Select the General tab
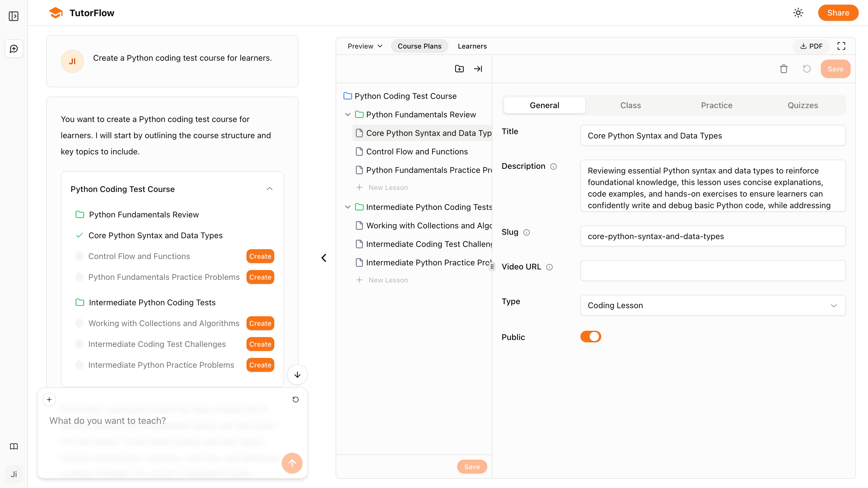This screenshot has height=488, width=868. pos(544,106)
